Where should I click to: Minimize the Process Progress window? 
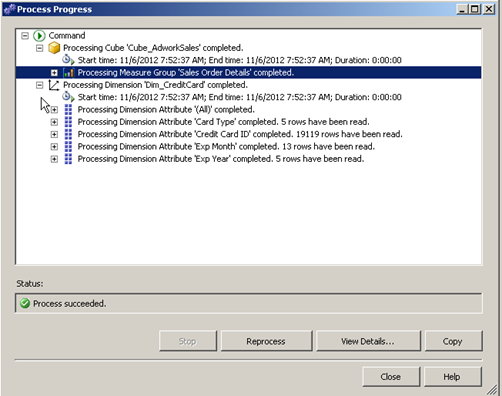pyautogui.click(x=462, y=9)
